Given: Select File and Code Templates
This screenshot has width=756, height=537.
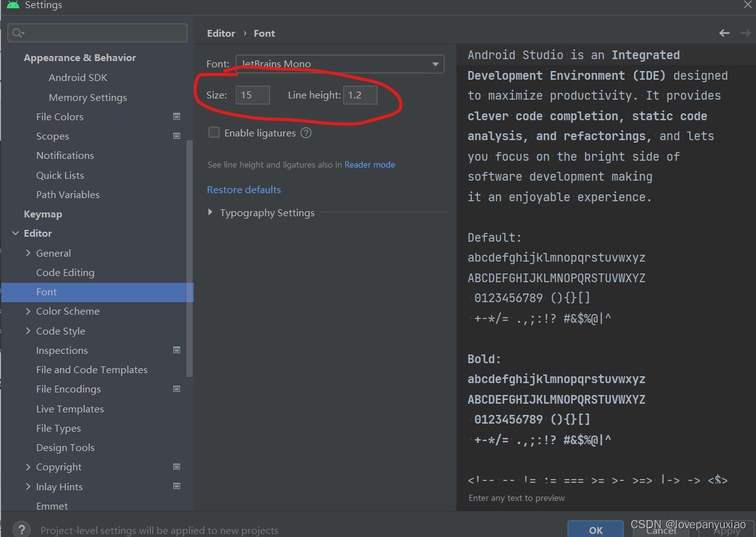Looking at the screenshot, I should tap(92, 369).
